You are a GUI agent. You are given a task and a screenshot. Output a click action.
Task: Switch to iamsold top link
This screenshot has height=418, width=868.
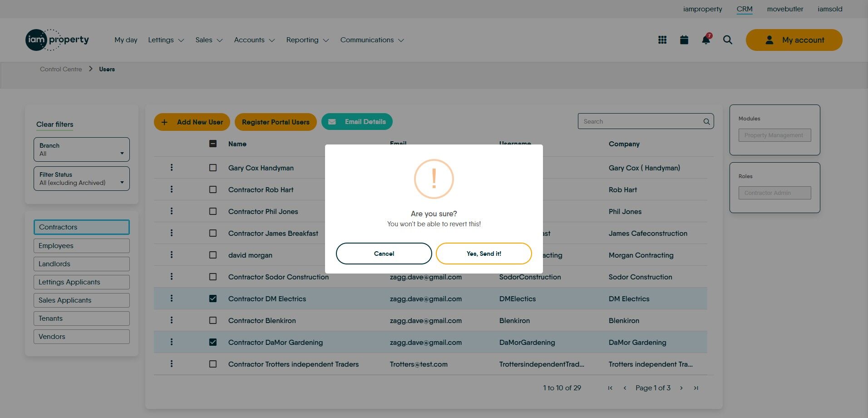(830, 9)
